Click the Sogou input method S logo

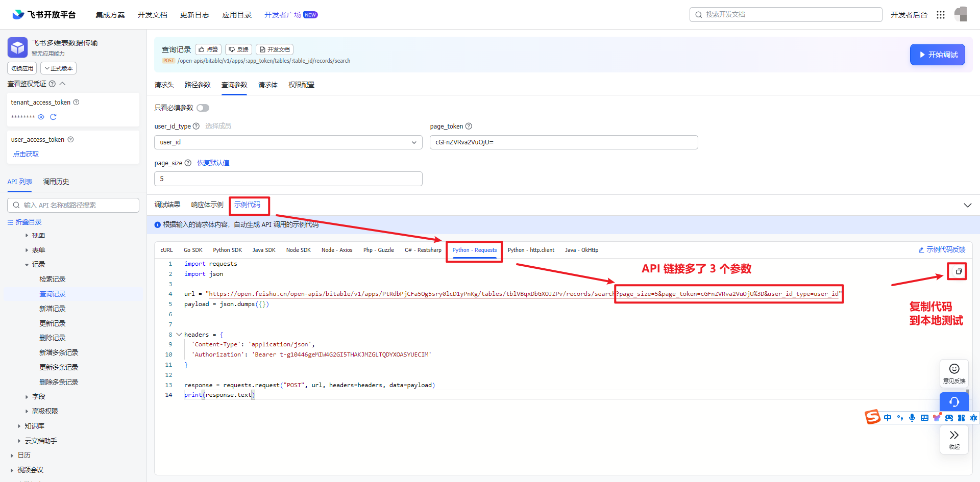coord(872,417)
